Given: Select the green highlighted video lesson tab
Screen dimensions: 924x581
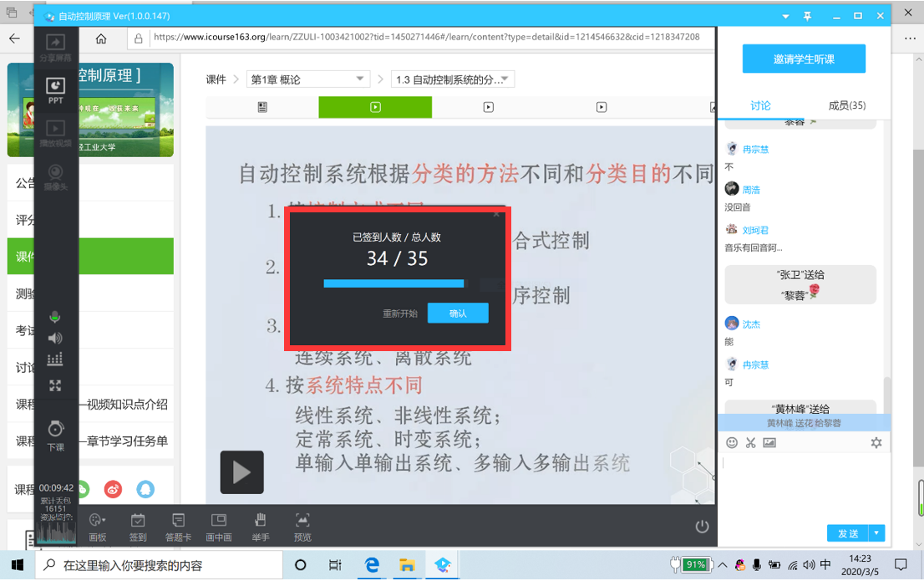Looking at the screenshot, I should (375, 107).
